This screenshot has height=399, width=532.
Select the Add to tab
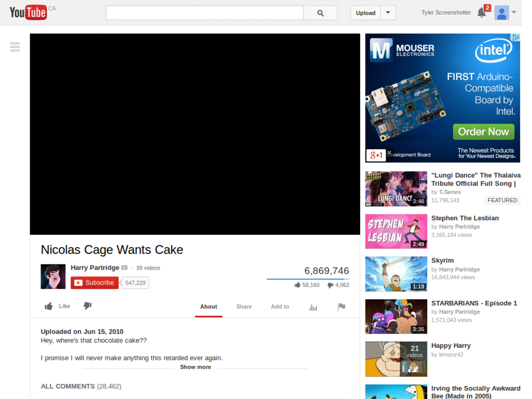pos(280,307)
